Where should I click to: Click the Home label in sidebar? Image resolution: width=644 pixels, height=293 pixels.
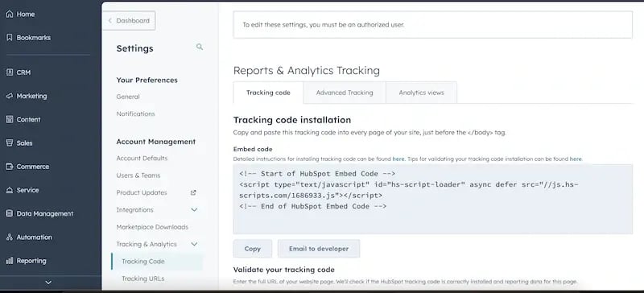(26, 14)
